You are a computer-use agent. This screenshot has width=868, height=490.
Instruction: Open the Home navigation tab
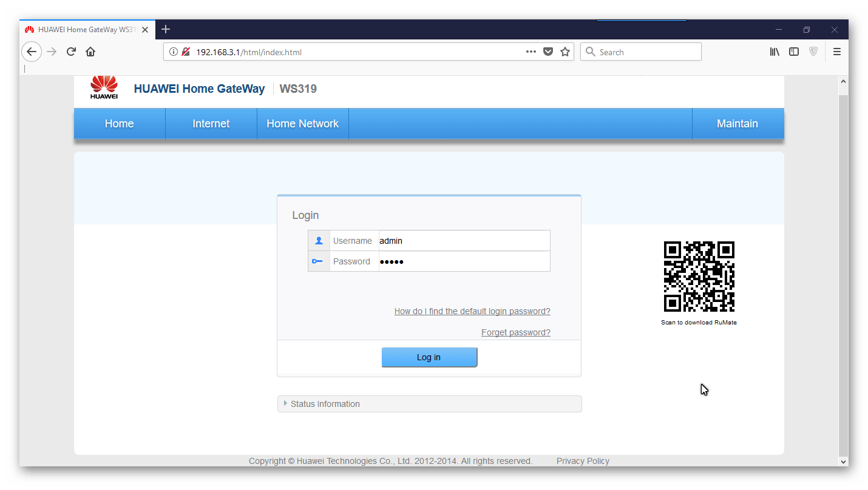pos(120,124)
